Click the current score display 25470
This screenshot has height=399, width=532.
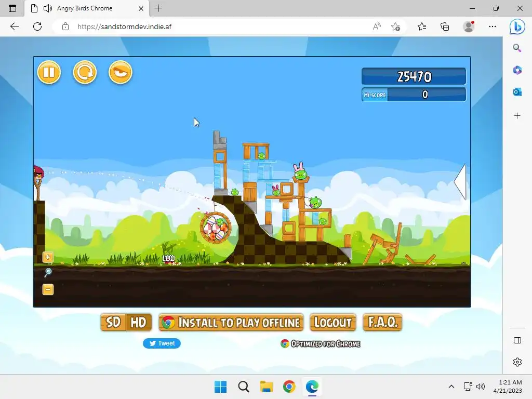coord(414,76)
